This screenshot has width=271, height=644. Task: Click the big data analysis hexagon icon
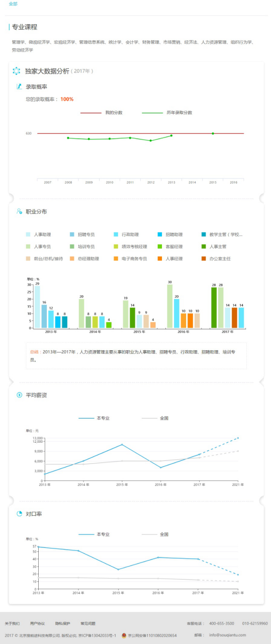coord(16,71)
